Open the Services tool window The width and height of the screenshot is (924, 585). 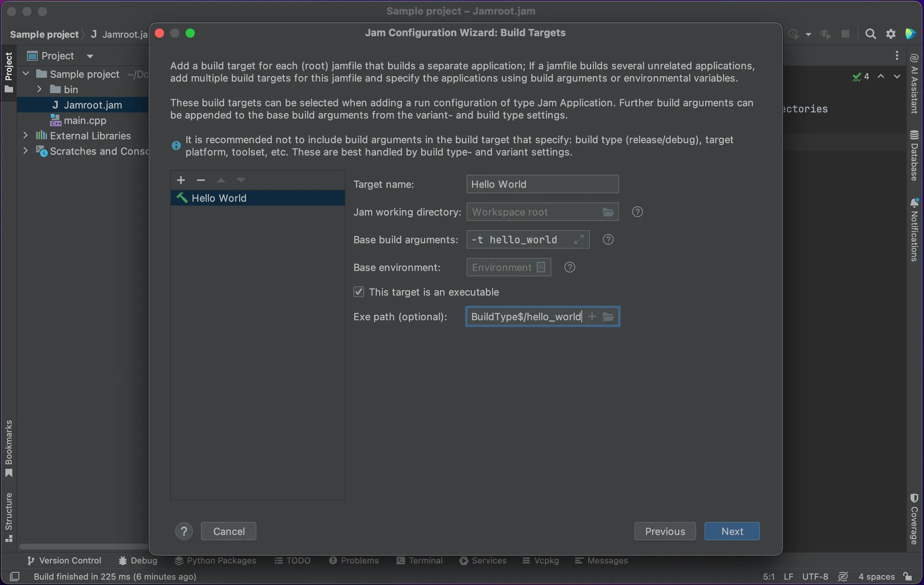[483, 560]
